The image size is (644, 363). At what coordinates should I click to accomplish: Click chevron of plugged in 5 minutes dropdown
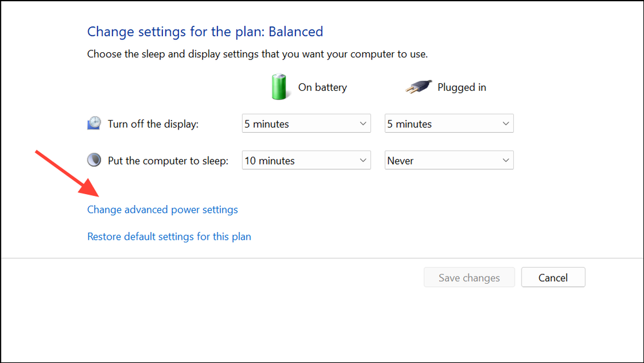tap(506, 123)
